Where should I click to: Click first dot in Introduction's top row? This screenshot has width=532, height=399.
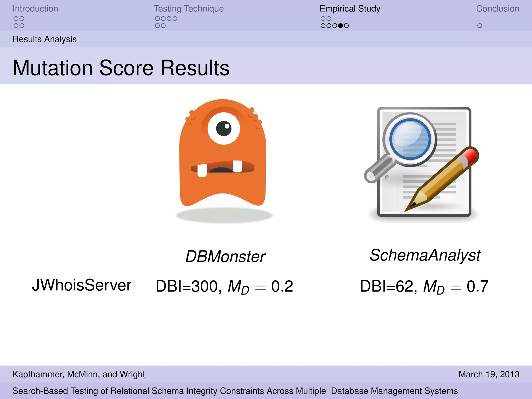pyautogui.click(x=16, y=19)
